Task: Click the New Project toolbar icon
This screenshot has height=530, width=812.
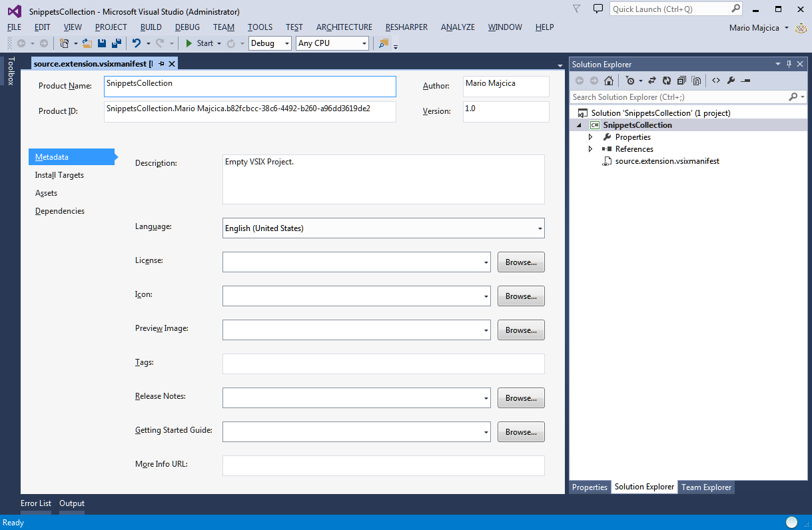Action: pyautogui.click(x=65, y=43)
